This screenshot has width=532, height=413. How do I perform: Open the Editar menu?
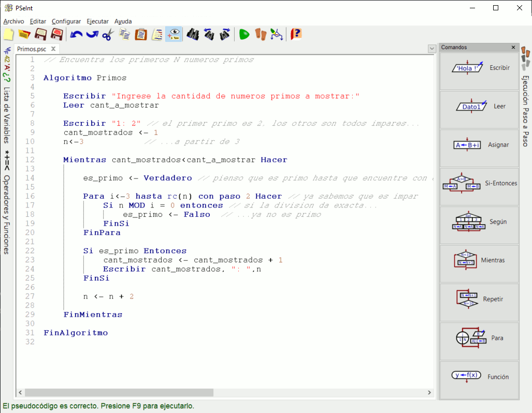click(38, 21)
